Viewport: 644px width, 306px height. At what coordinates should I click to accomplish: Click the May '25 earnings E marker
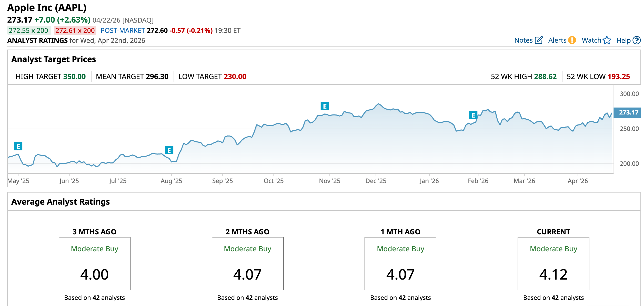coord(18,146)
